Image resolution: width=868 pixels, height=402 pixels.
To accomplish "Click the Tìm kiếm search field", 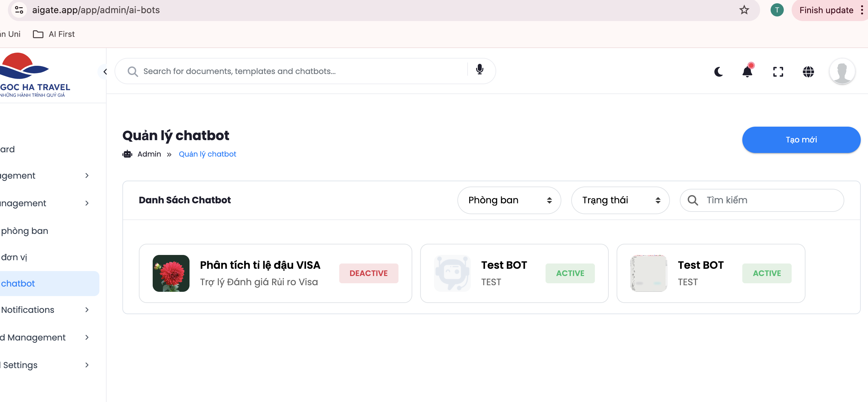I will coord(768,200).
